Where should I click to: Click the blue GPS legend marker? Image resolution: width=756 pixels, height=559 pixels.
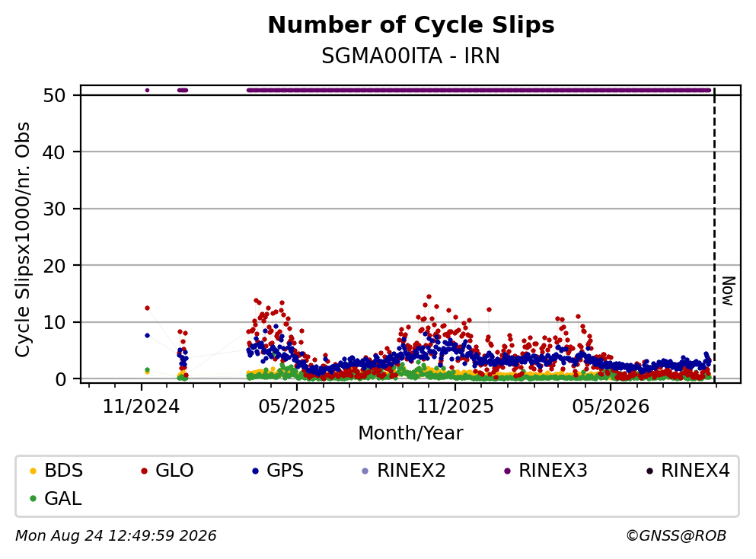[255, 471]
